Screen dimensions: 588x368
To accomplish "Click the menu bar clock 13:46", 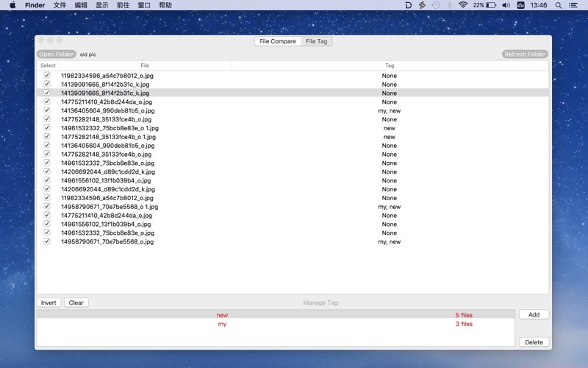I will 539,5.
